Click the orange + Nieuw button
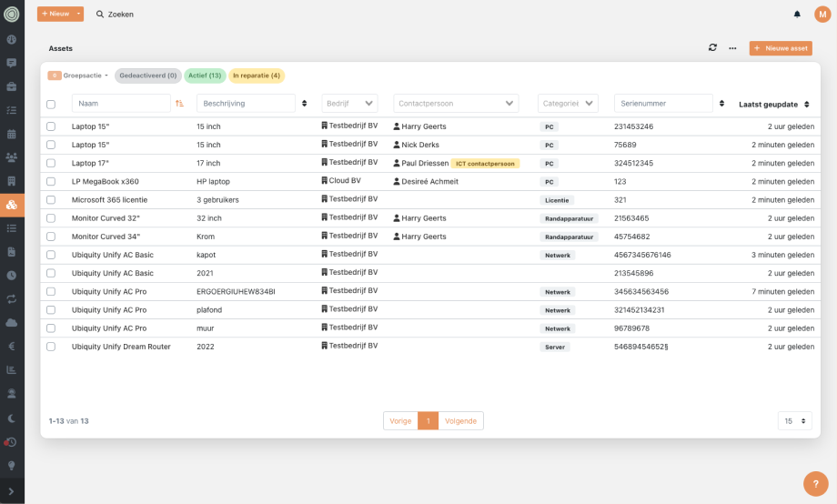The image size is (837, 504). (x=55, y=14)
